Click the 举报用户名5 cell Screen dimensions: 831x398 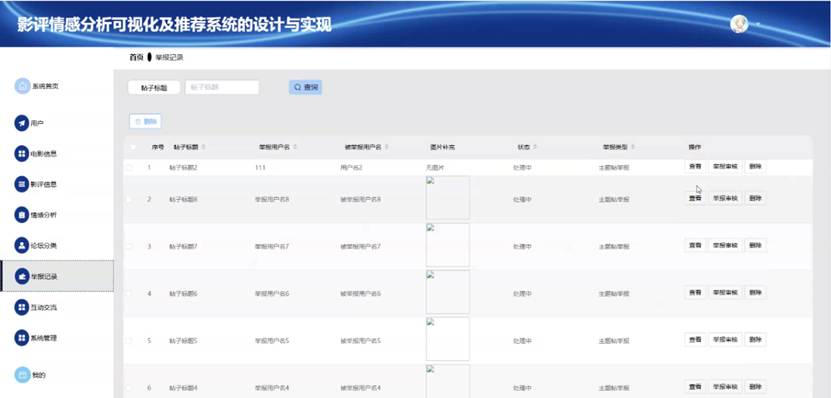tap(272, 340)
